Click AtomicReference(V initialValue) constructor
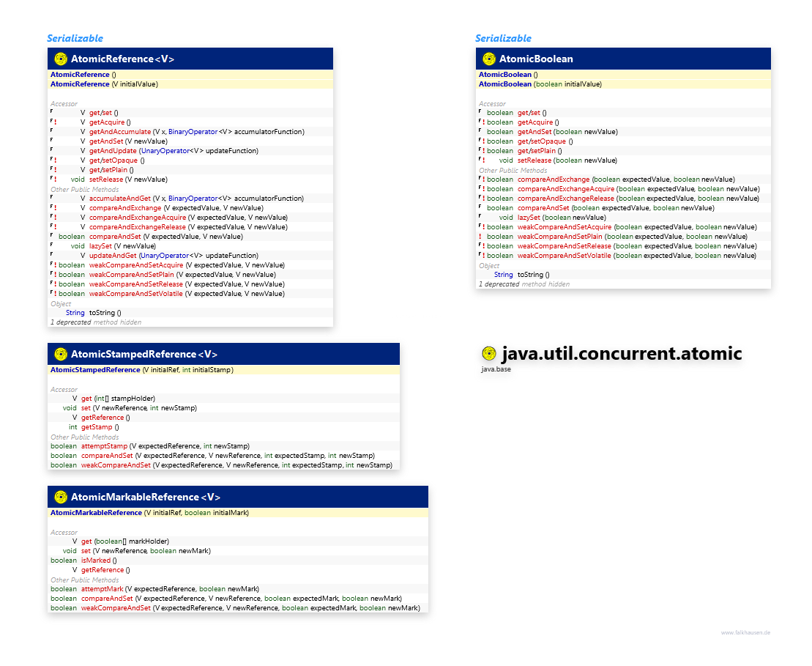 pyautogui.click(x=104, y=84)
